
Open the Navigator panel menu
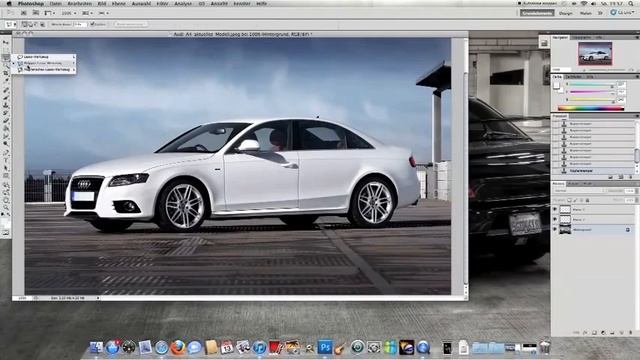point(638,38)
